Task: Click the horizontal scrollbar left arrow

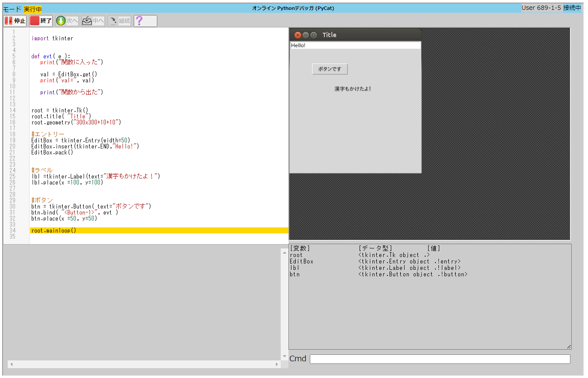Action: [x=12, y=364]
